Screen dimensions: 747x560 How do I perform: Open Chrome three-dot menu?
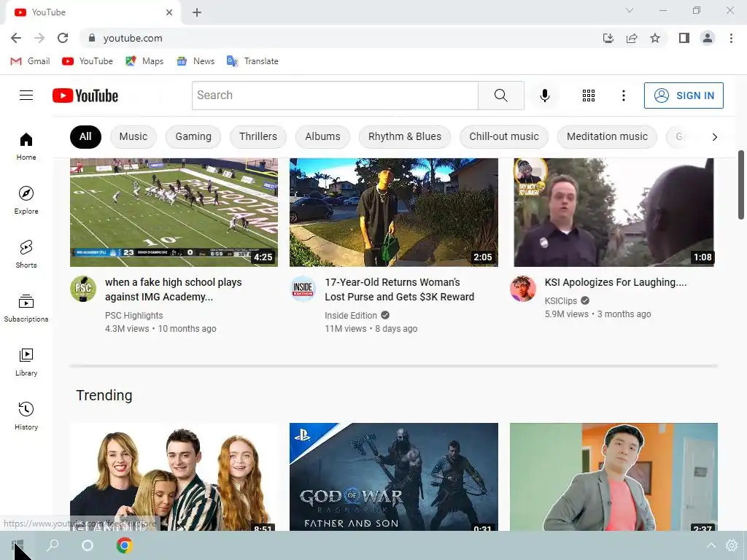[x=731, y=38]
